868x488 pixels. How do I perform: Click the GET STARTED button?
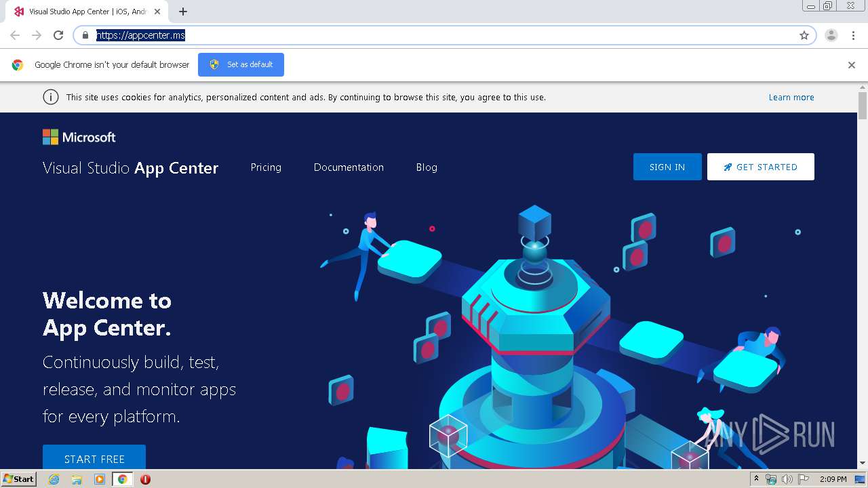761,167
